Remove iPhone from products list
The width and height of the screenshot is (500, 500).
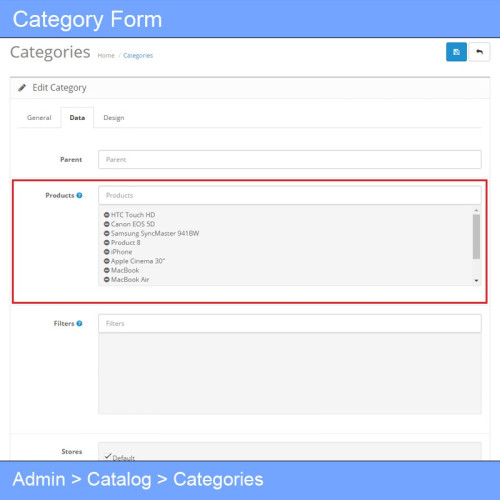coord(107,252)
